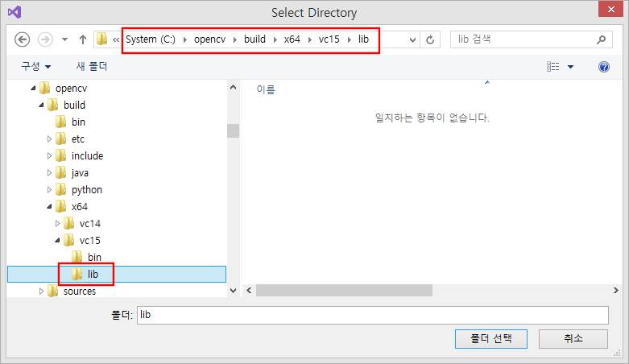Click the 이름 column header

[266, 90]
